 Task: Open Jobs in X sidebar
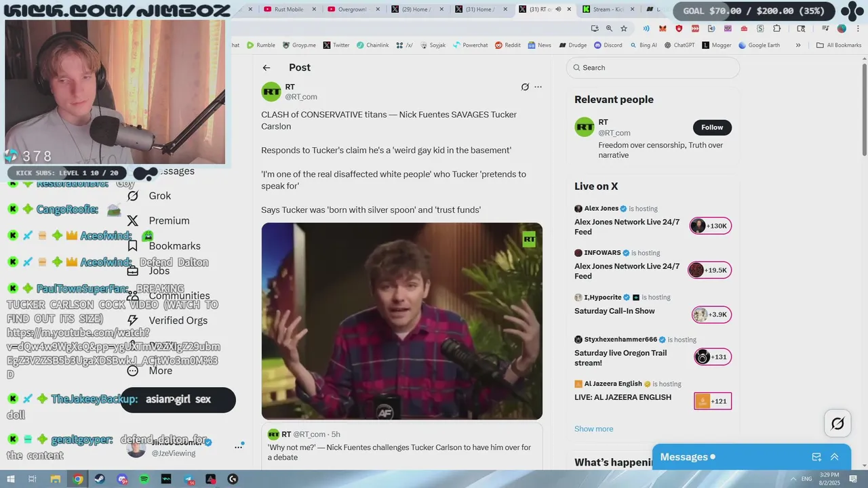(149, 271)
